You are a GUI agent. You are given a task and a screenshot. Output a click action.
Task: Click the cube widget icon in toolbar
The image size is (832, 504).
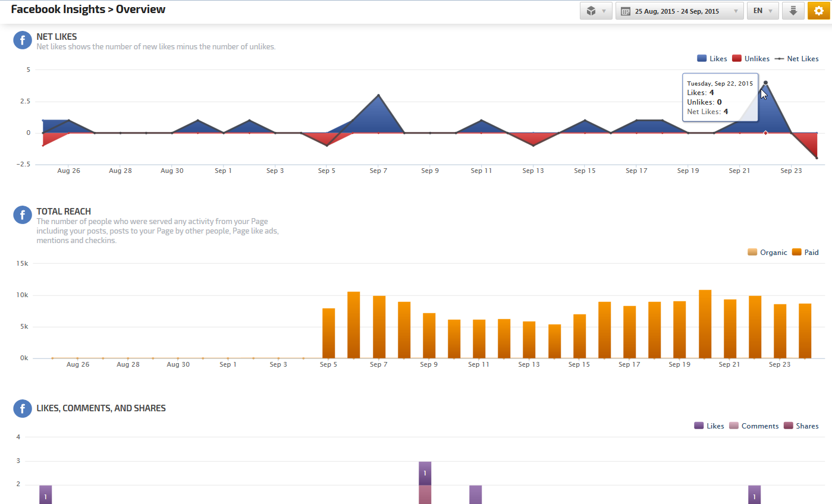[x=591, y=11]
